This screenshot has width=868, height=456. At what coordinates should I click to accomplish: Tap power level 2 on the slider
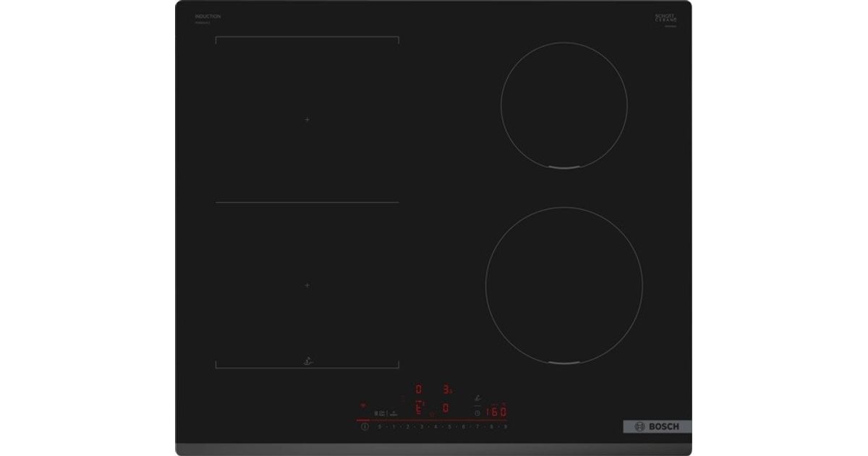coord(407,427)
